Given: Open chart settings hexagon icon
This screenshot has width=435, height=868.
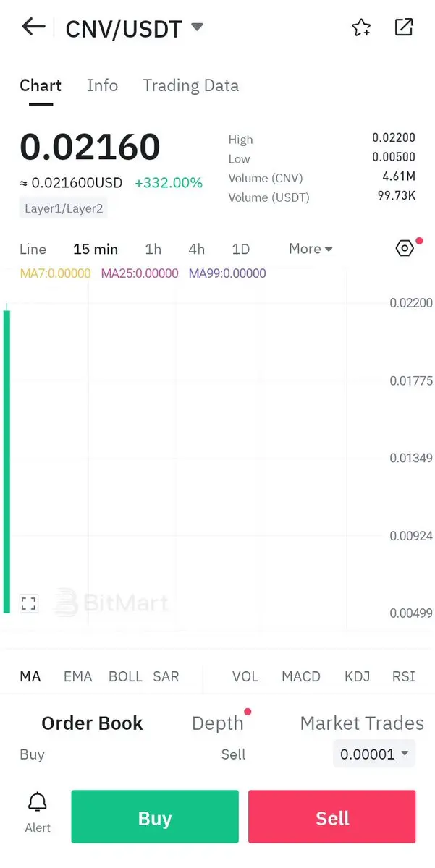Looking at the screenshot, I should (x=405, y=248).
